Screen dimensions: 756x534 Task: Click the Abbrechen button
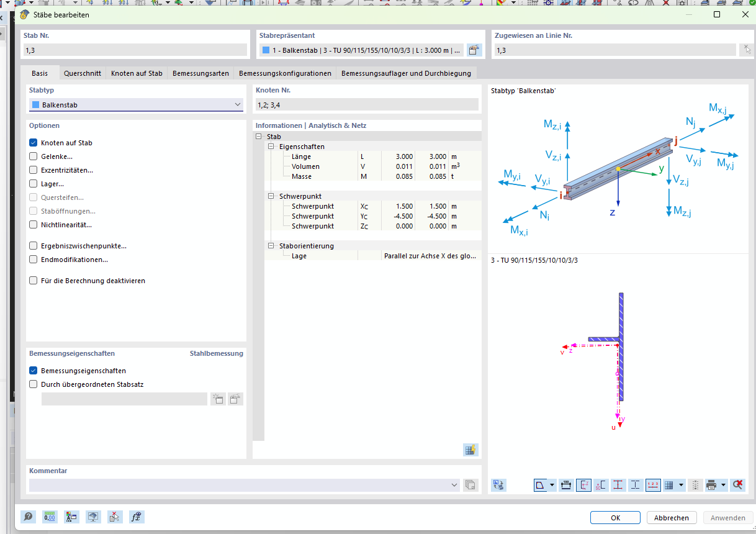671,518
